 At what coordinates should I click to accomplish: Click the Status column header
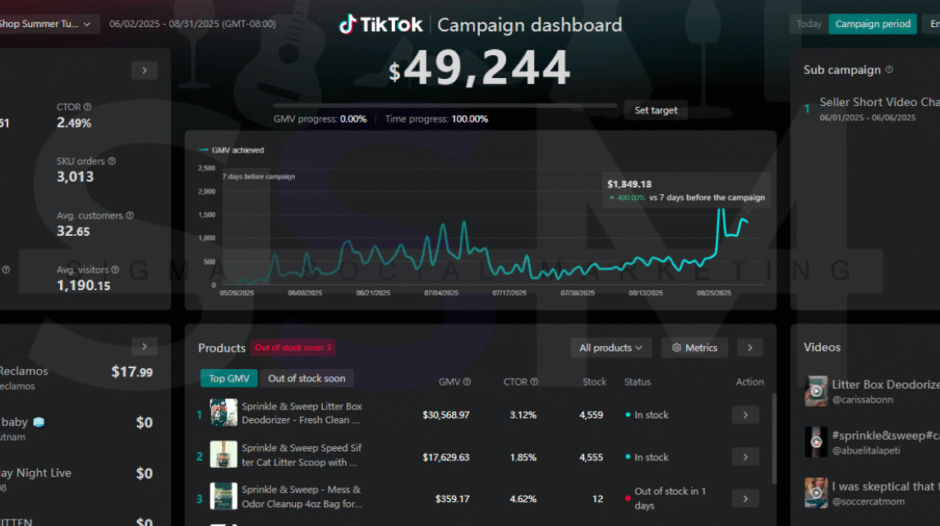[x=637, y=381]
